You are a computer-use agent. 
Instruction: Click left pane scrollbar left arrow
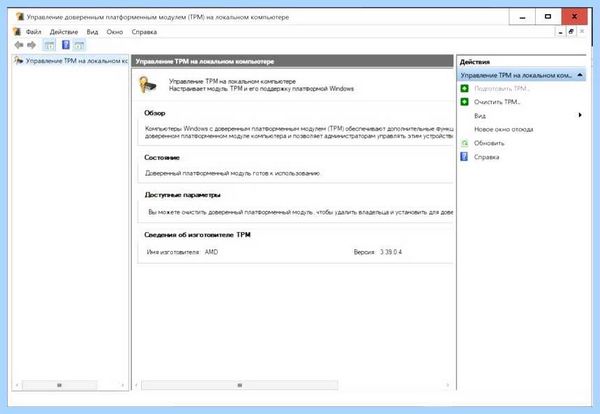pyautogui.click(x=17, y=385)
